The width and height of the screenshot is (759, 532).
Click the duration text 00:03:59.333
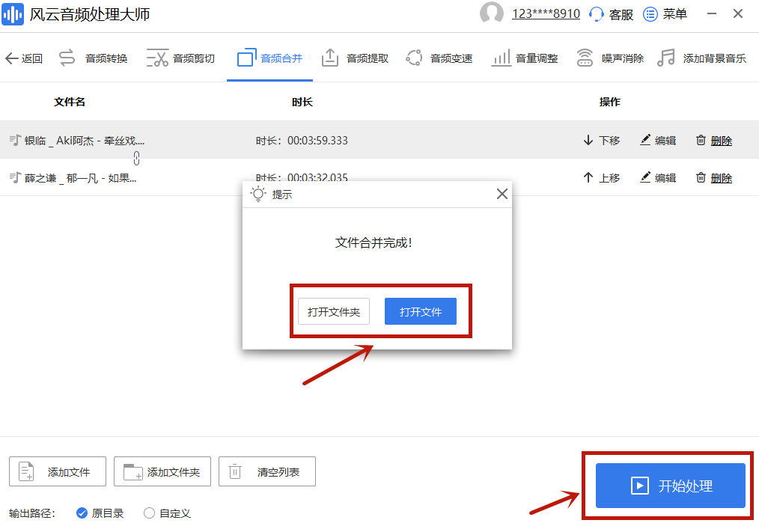pos(317,141)
